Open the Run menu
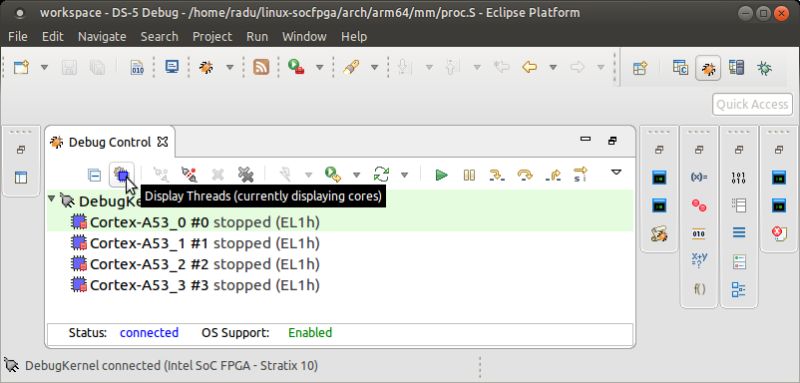This screenshot has height=383, width=800. (x=257, y=36)
